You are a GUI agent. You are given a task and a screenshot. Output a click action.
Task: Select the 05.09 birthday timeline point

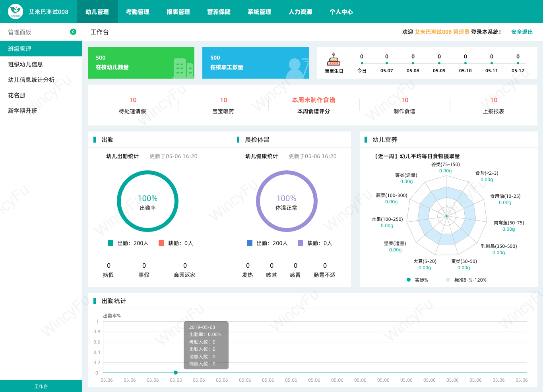point(439,63)
